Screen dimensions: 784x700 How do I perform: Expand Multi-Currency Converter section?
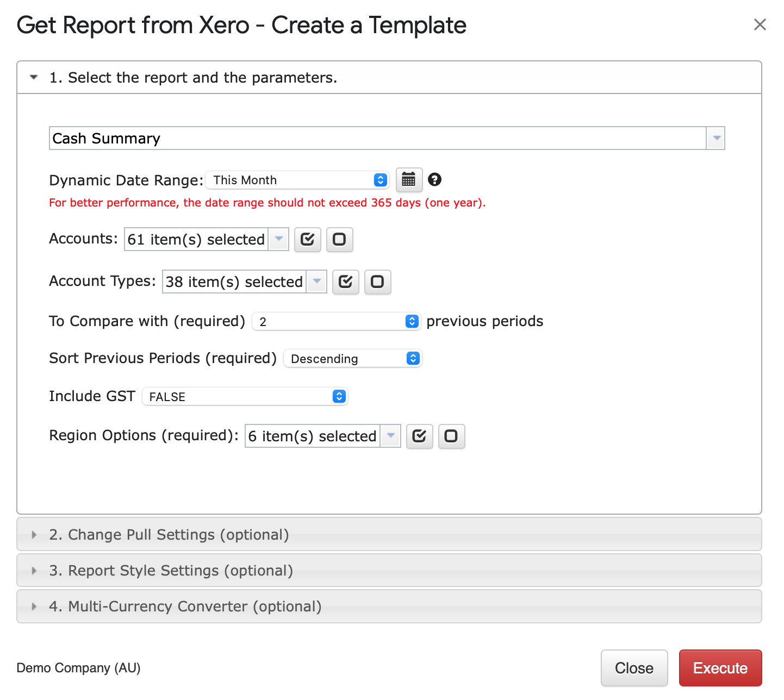(x=389, y=606)
